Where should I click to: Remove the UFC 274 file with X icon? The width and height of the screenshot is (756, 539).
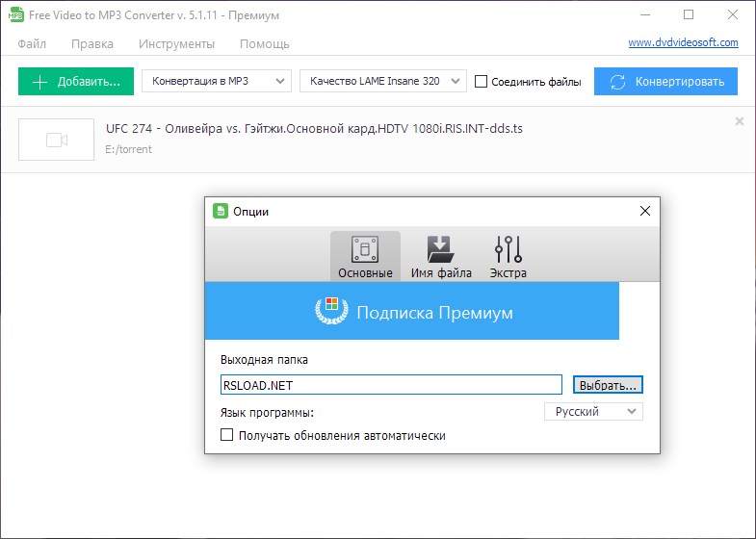[740, 121]
